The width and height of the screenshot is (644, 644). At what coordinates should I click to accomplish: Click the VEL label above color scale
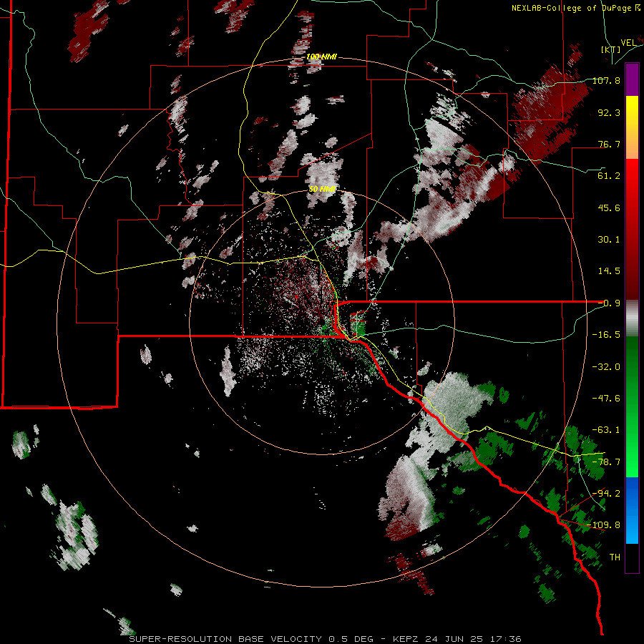(628, 42)
